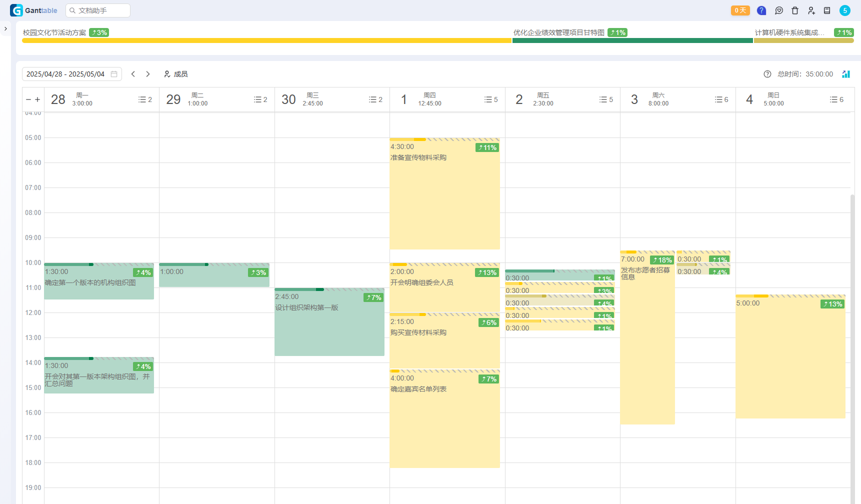Open task list for Tuesday 29
The width and height of the screenshot is (861, 504).
(260, 99)
